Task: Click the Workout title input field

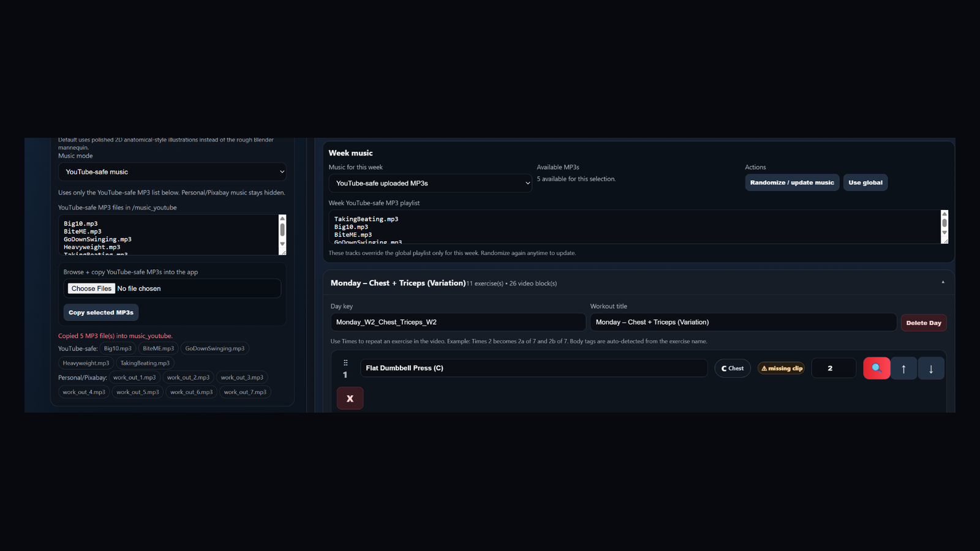Action: point(744,322)
